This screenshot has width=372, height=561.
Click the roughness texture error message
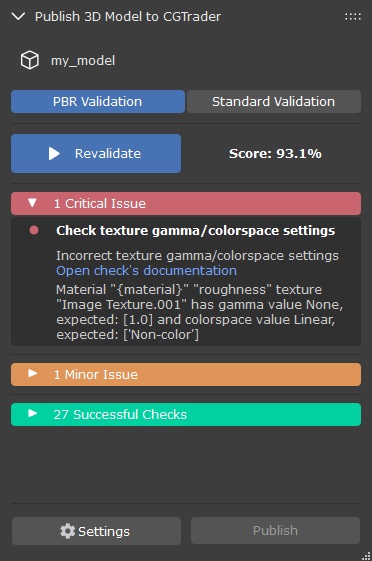(199, 312)
